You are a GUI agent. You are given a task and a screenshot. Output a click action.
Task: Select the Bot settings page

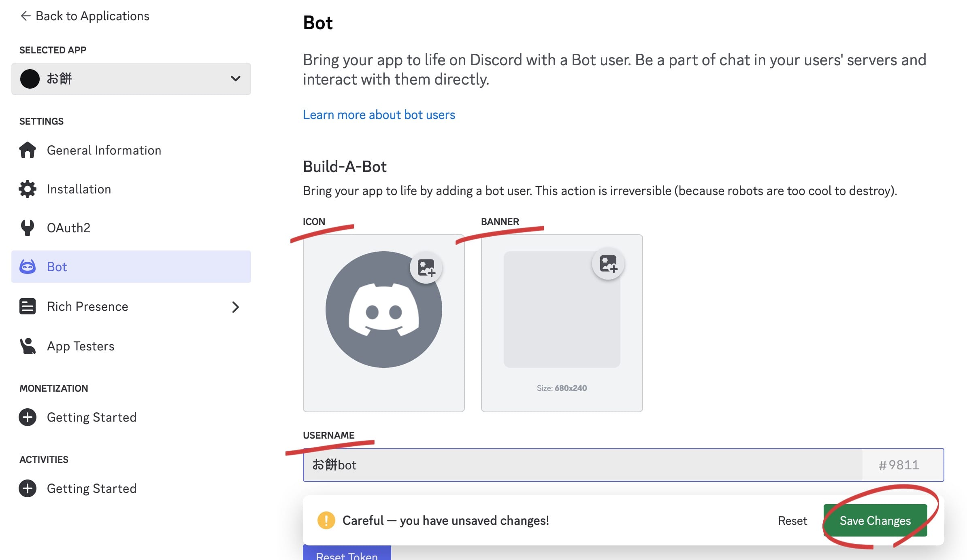pos(131,267)
